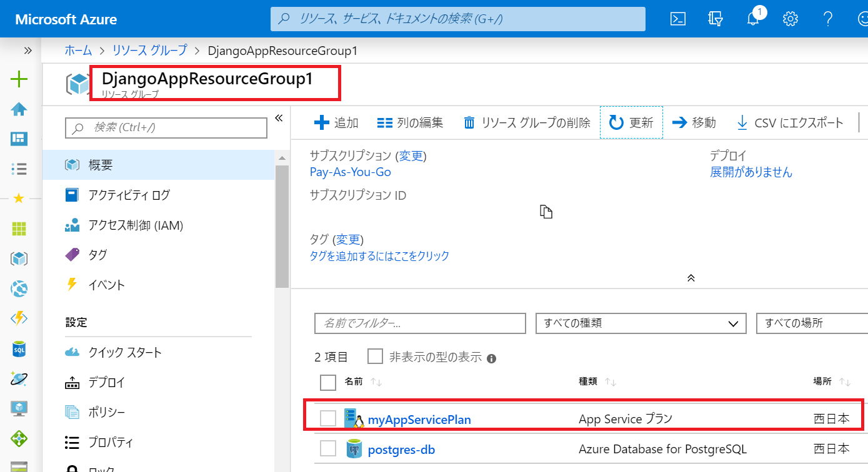Enable 非表示の型の表示 checkbox
The width and height of the screenshot is (868, 472).
click(x=375, y=356)
